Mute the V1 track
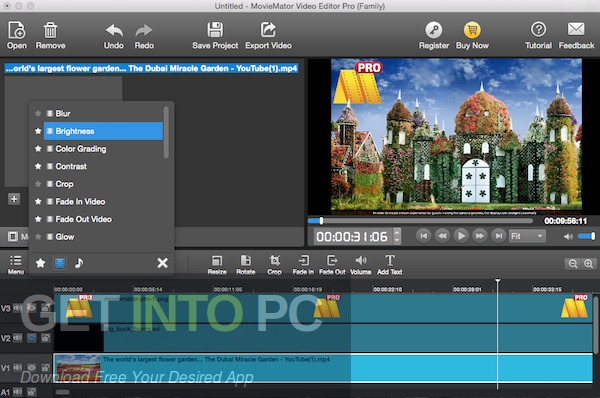Screen dimensions: 600x398 [18, 368]
